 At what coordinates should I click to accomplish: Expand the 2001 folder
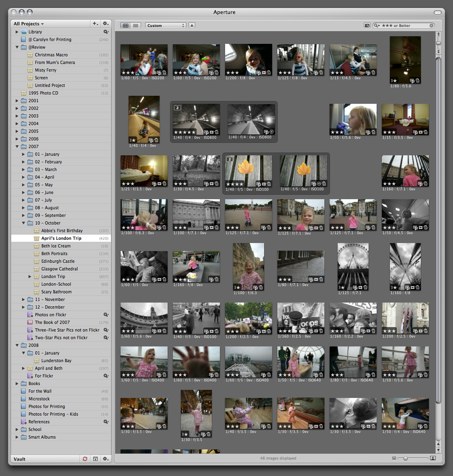17,101
